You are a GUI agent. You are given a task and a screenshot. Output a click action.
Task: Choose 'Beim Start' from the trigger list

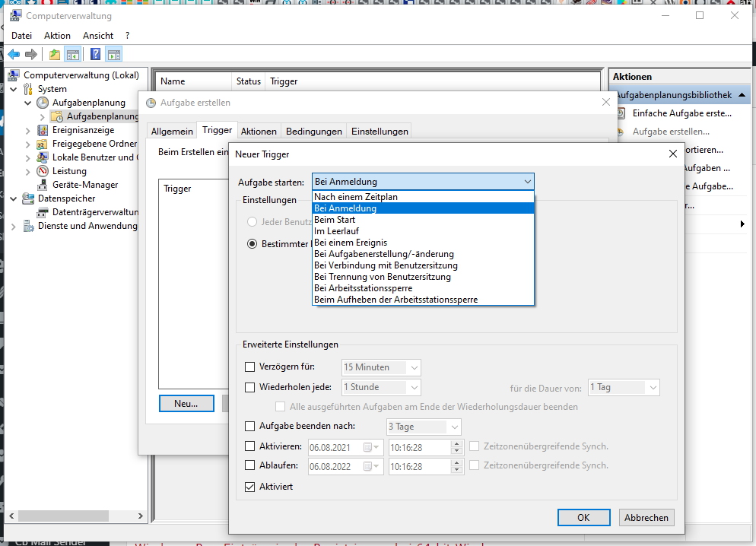tap(333, 220)
